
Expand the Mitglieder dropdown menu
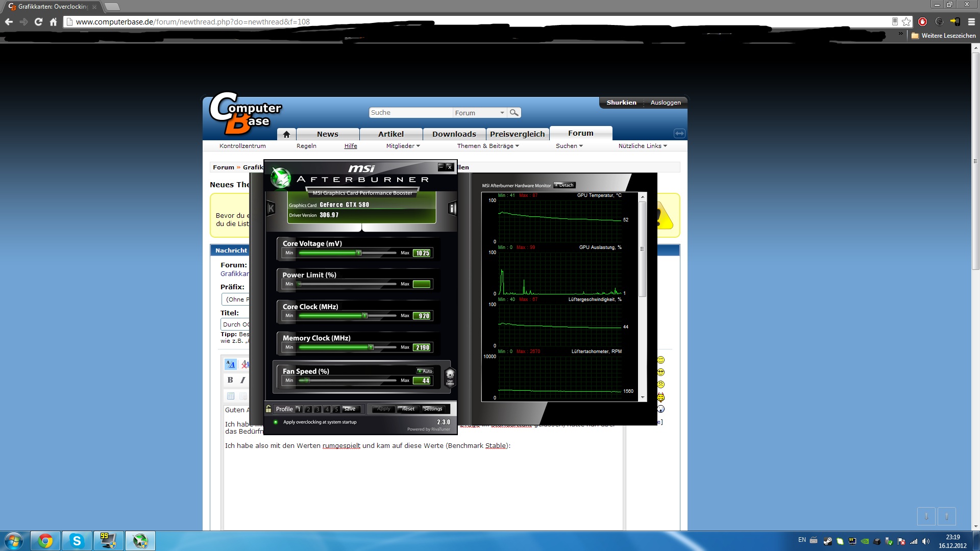click(x=403, y=146)
